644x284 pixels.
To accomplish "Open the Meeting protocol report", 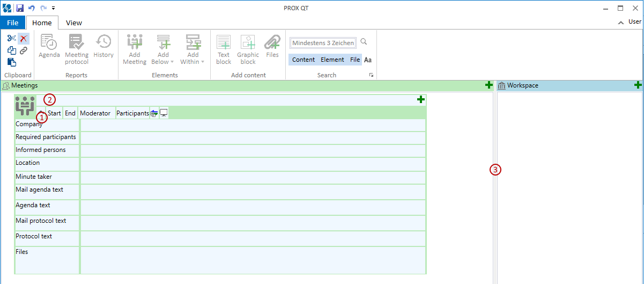I will coord(77,49).
